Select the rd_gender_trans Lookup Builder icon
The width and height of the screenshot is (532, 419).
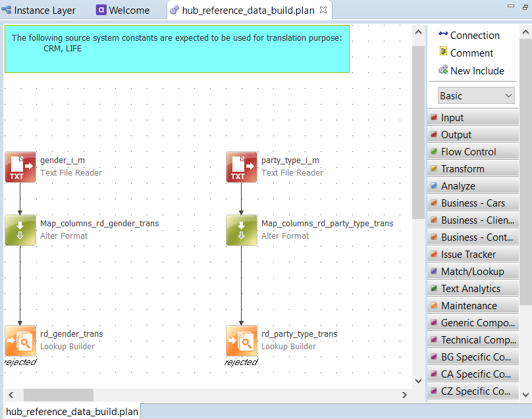tap(20, 341)
